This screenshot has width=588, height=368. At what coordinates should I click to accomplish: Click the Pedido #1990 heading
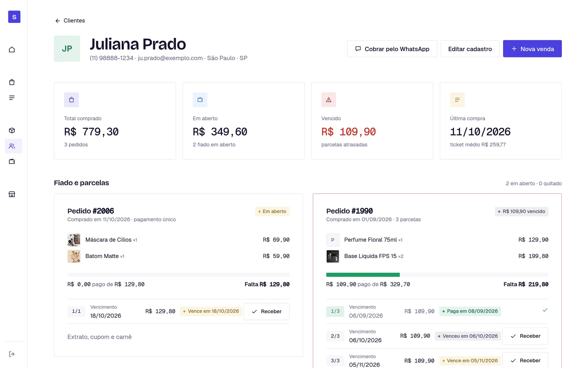[350, 211]
